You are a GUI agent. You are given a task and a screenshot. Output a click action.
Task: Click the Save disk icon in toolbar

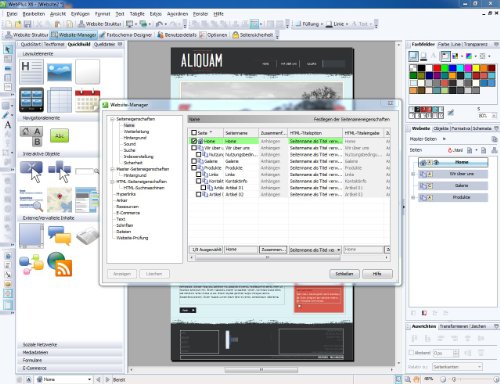click(28, 24)
